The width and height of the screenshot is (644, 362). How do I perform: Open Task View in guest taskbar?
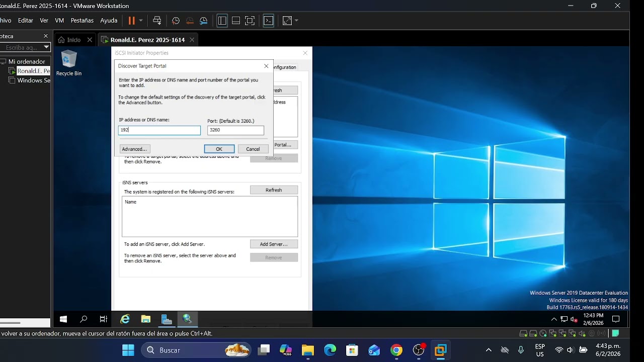click(x=103, y=319)
